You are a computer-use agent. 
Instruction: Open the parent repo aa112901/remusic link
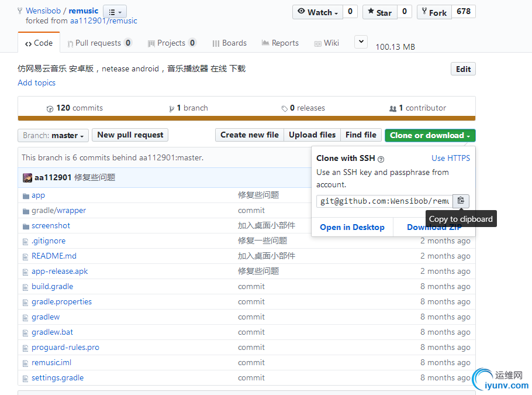tap(103, 20)
